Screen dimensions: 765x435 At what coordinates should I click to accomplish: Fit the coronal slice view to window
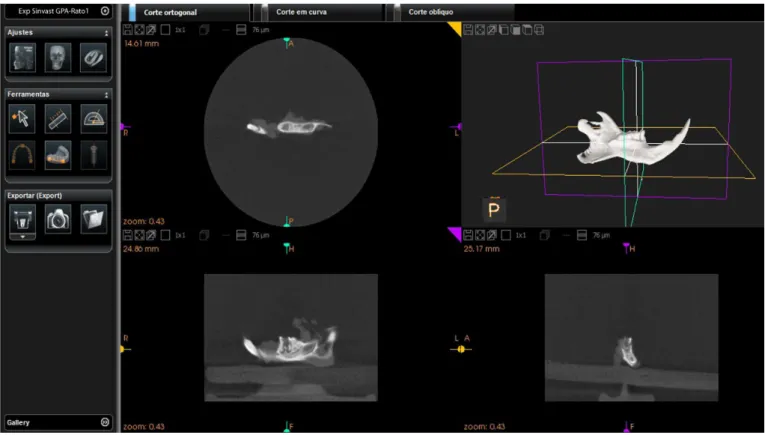(140, 236)
